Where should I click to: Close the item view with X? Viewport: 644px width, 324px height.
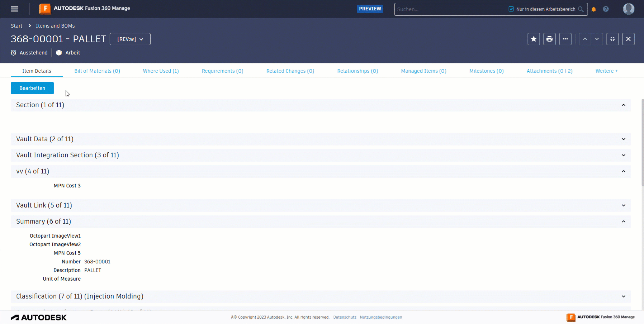pyautogui.click(x=628, y=39)
